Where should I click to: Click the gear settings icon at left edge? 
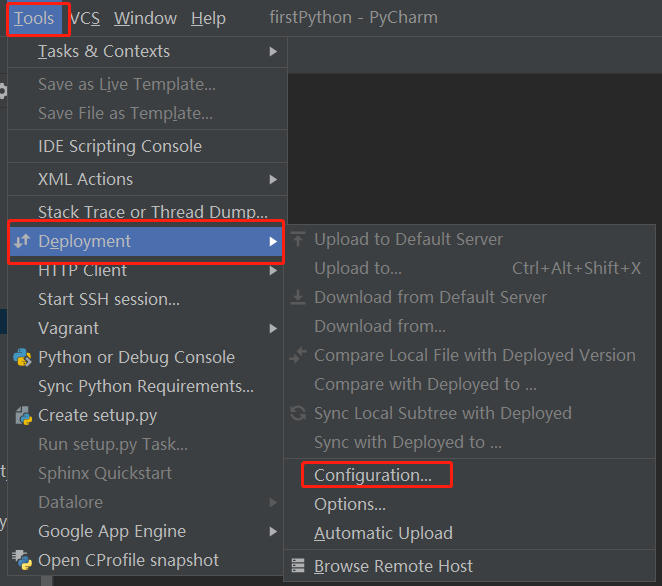click(3, 91)
